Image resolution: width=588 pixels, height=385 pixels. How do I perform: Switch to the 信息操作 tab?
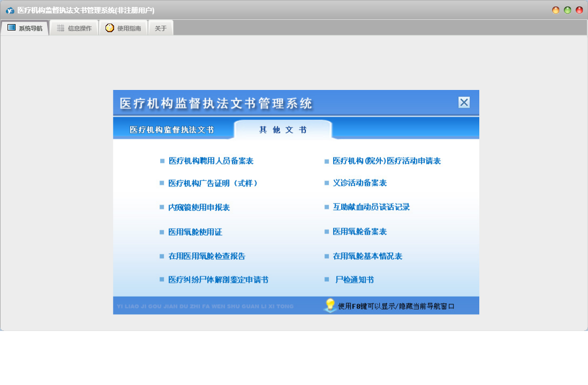pyautogui.click(x=74, y=28)
